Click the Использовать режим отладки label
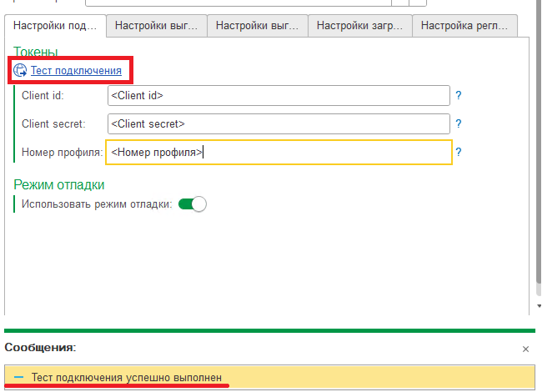542x392 pixels. coord(96,204)
